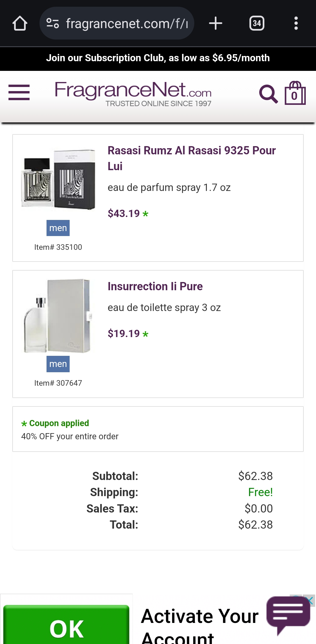The height and width of the screenshot is (644, 316).
Task: Tap the Subscription Club promo banner
Action: click(158, 58)
